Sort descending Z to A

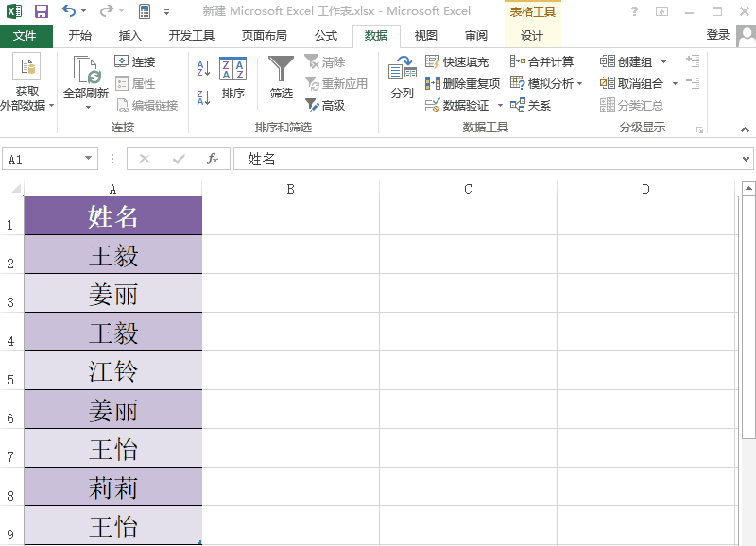tap(203, 97)
